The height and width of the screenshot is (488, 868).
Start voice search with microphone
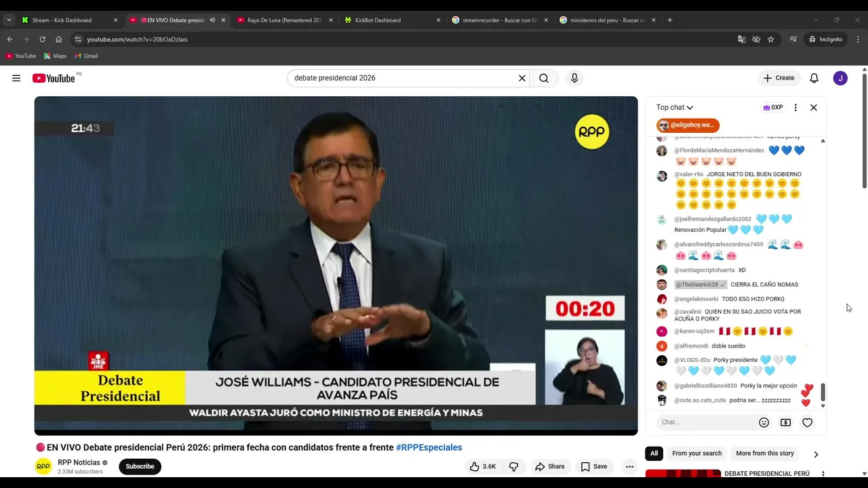point(574,78)
